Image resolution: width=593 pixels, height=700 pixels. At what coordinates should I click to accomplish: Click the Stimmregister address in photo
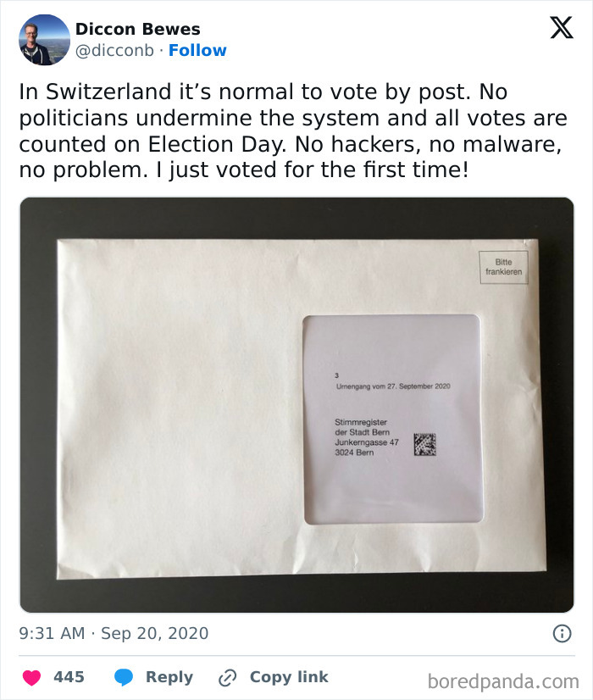366,437
